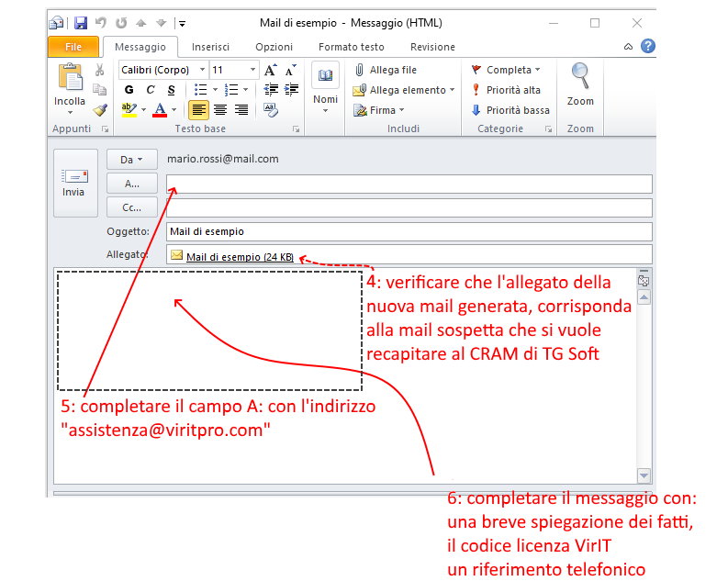Open Testo base dialog launcher
728x581 pixels.
pos(296,129)
